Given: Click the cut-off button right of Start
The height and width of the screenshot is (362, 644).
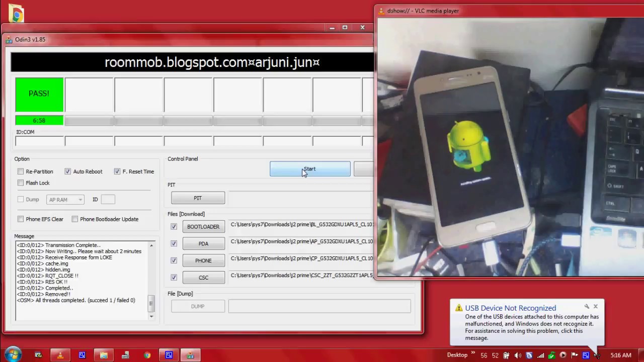Looking at the screenshot, I should 364,169.
